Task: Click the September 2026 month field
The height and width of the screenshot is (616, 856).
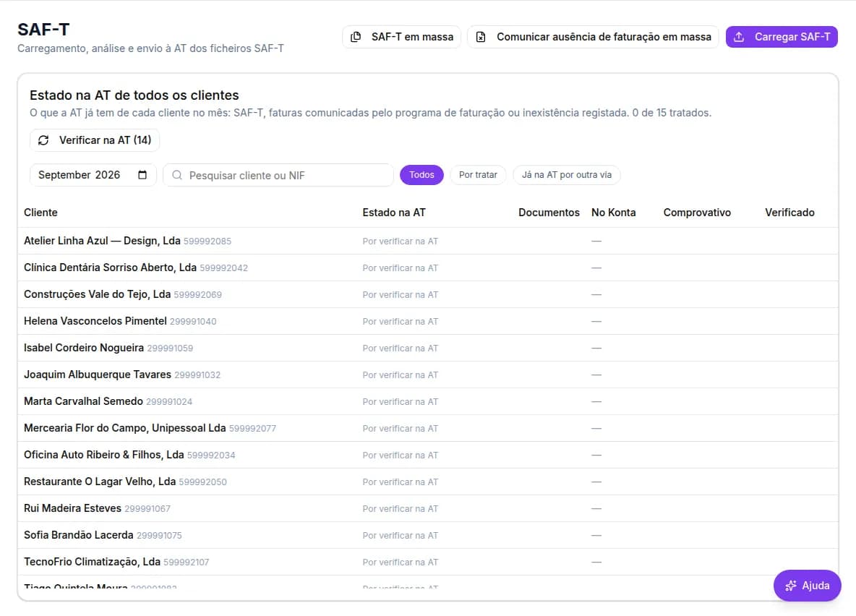Action: tap(93, 175)
